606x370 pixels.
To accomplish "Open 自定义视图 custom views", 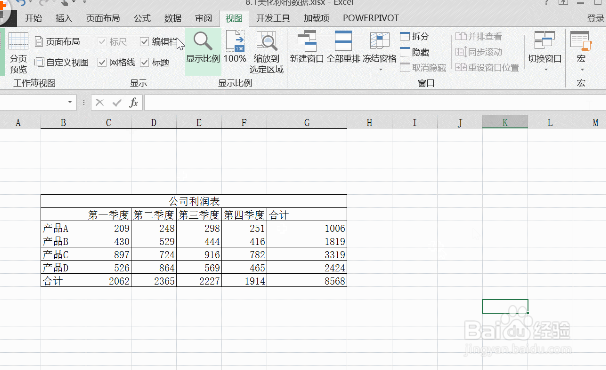I will point(62,62).
